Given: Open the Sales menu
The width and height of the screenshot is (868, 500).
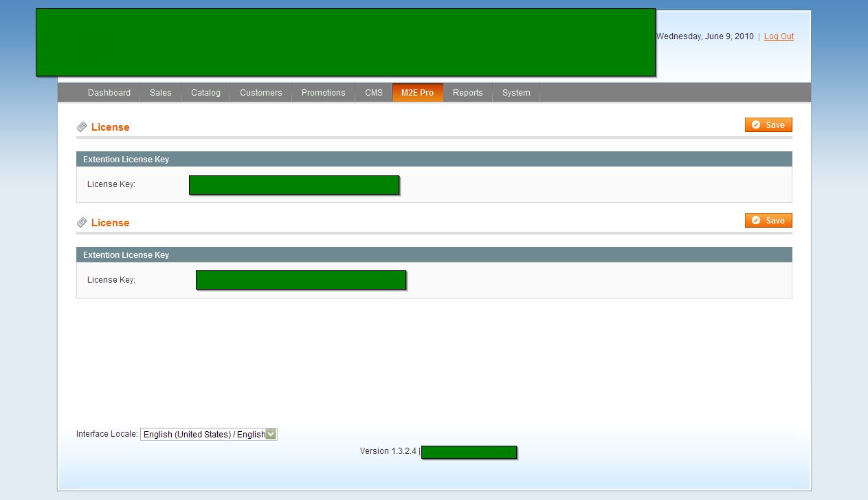Looking at the screenshot, I should pos(160,93).
